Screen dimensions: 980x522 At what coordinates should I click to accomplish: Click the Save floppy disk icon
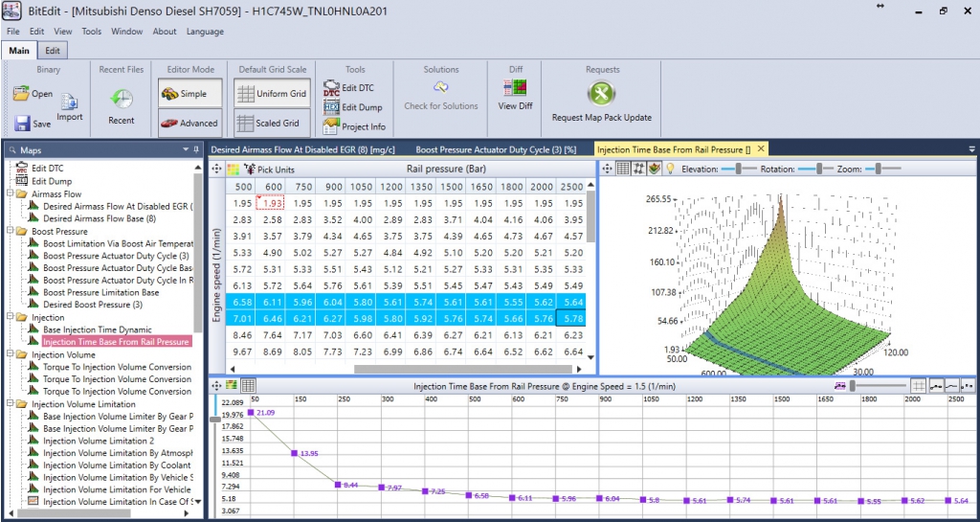click(23, 124)
